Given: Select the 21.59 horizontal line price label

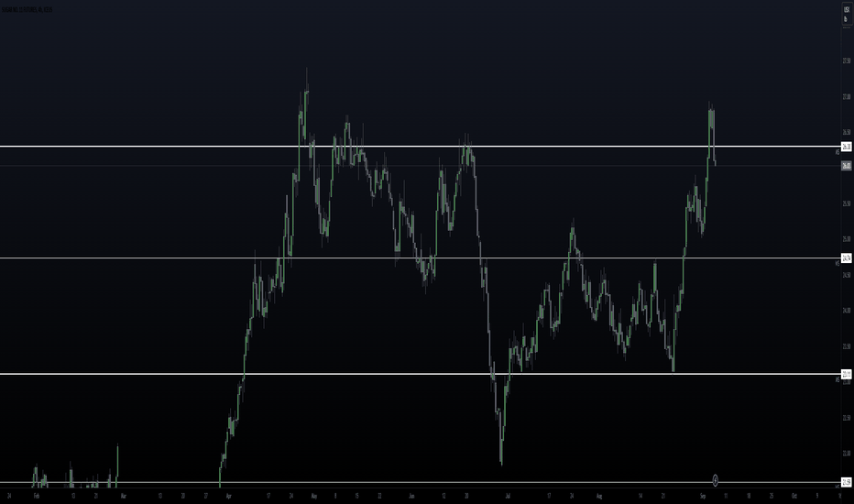Looking at the screenshot, I should tap(847, 482).
